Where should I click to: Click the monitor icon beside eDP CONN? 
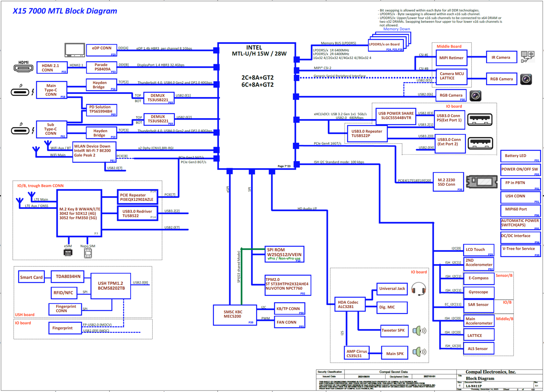(x=74, y=50)
